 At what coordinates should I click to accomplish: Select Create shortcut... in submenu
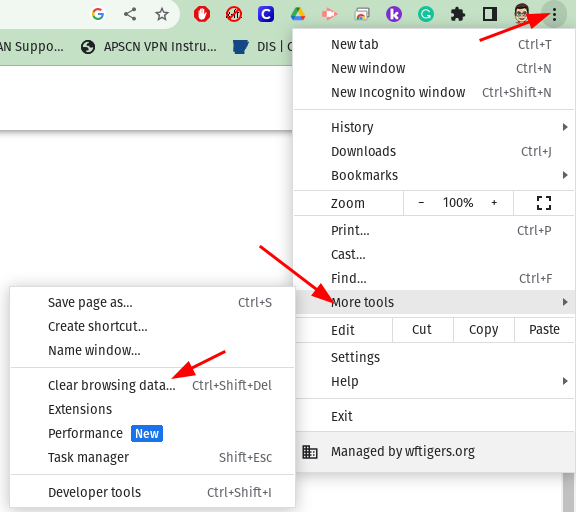pyautogui.click(x=152, y=327)
